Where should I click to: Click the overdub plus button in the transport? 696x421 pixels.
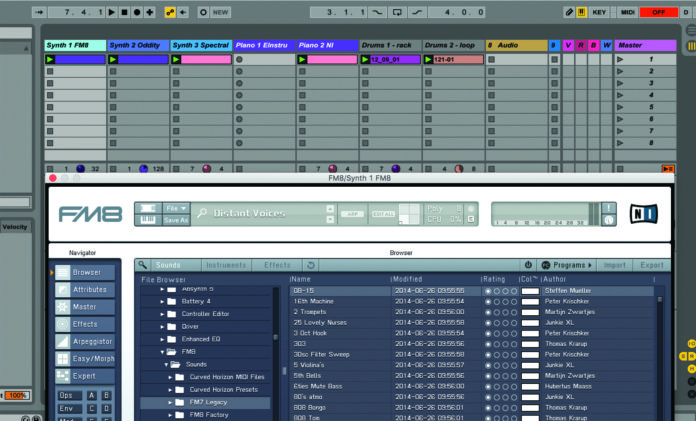150,12
